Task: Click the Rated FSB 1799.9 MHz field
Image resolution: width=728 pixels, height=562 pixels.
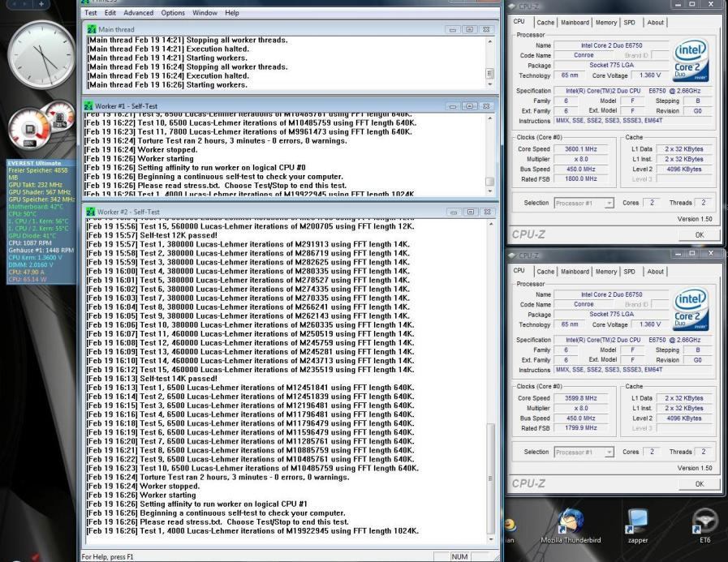Action: tap(581, 428)
